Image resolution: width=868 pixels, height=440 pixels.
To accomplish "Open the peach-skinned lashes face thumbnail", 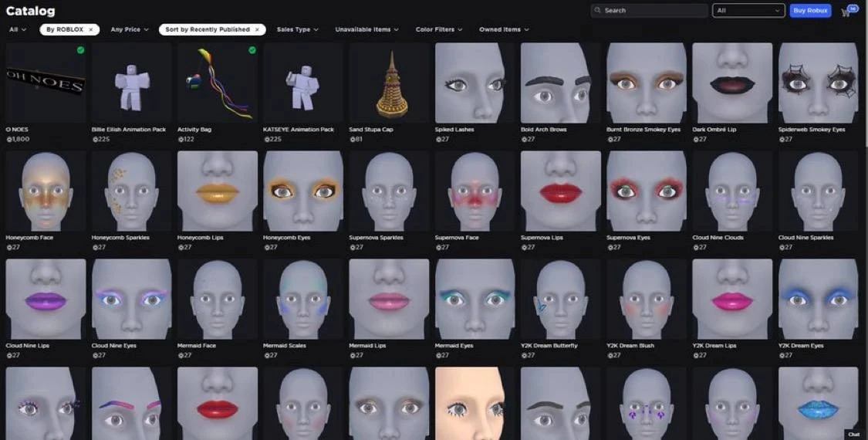I will pos(475,404).
